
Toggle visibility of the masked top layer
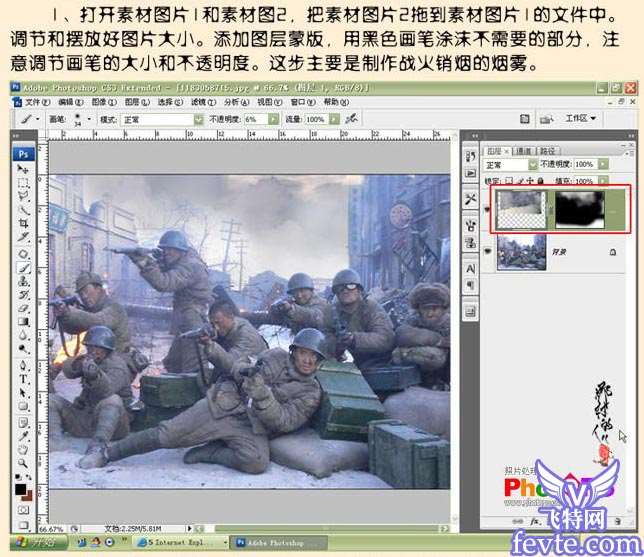(x=488, y=209)
